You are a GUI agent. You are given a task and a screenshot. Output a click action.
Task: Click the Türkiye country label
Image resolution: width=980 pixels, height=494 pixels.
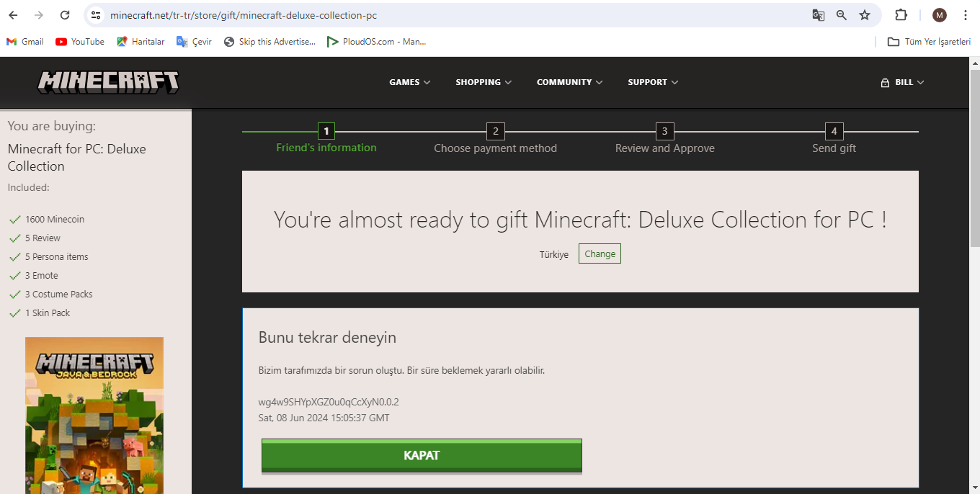coord(554,254)
